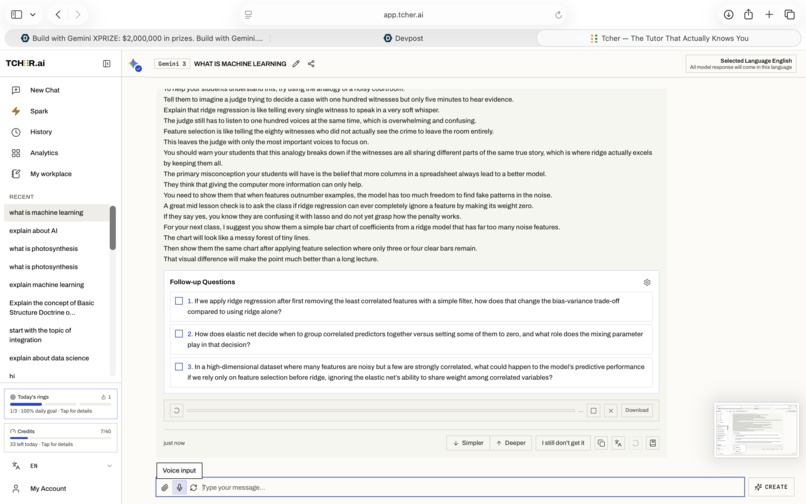Screen dimensions: 806x504
Task: Open the History clock item
Action: coord(16,132)
